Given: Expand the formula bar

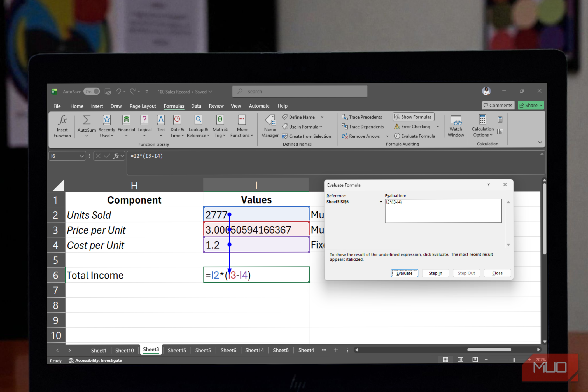Looking at the screenshot, I should point(542,155).
